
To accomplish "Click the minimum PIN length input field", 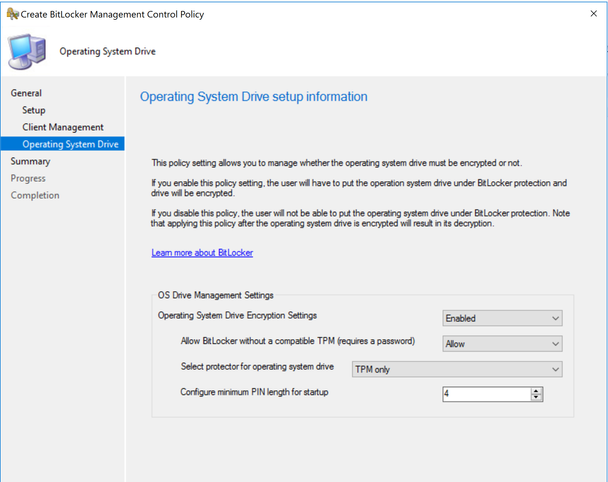I will 486,394.
